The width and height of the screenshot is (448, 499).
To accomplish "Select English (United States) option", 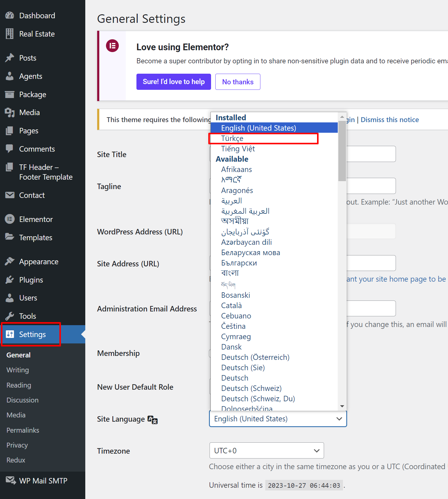I will pos(274,128).
